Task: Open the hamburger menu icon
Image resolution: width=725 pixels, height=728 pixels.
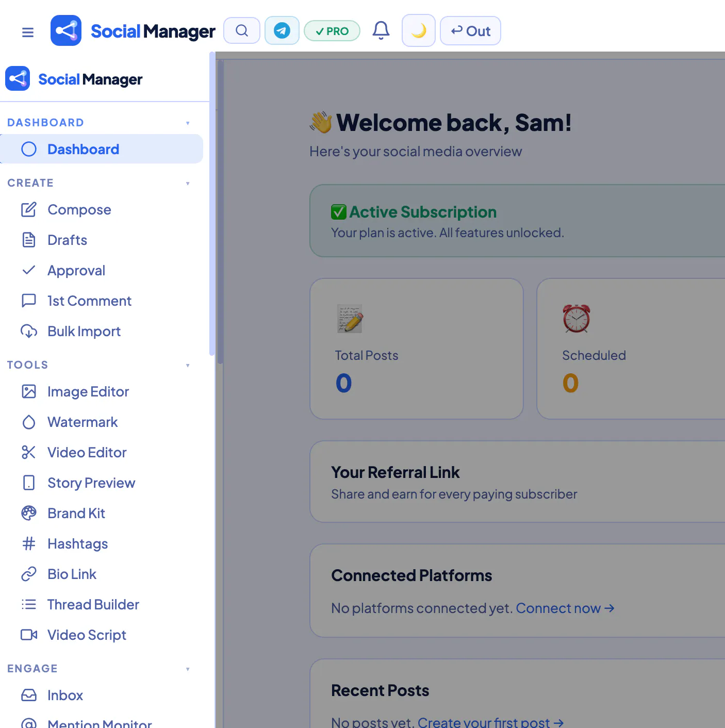Action: [x=28, y=32]
